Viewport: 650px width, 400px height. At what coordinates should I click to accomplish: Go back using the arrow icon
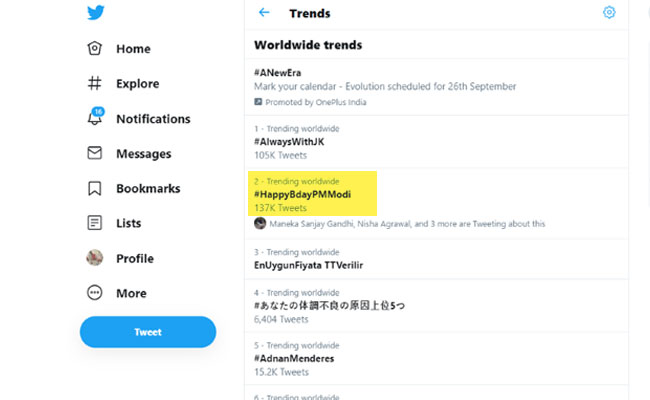click(264, 13)
